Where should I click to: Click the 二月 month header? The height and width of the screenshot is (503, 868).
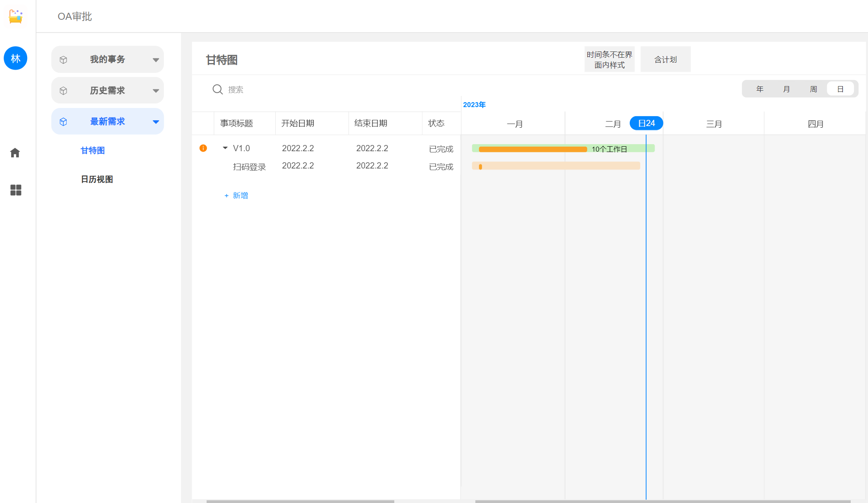click(x=613, y=124)
